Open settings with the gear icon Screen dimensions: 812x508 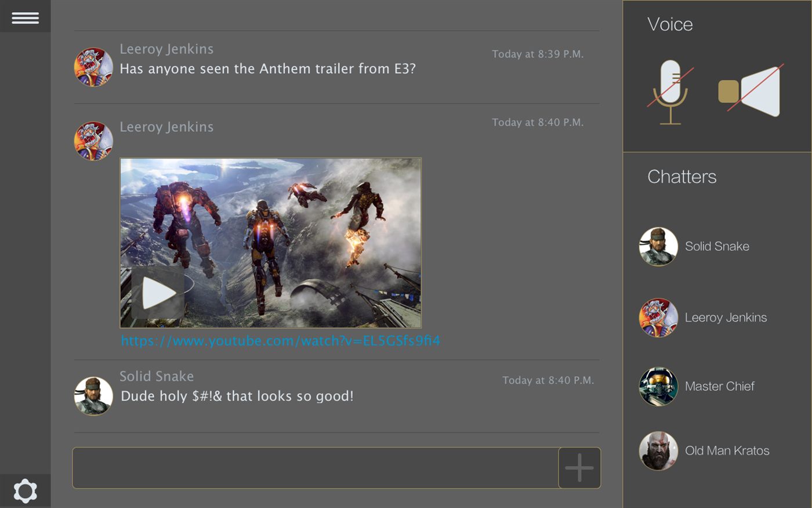pos(25,491)
